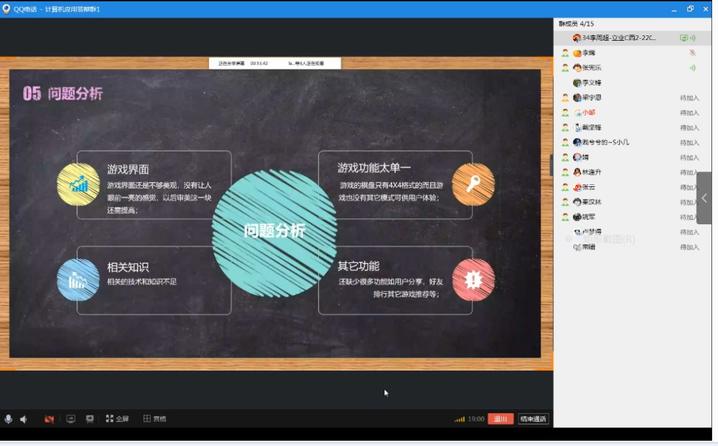
Task: Click the screen share icon
Action: point(71,419)
